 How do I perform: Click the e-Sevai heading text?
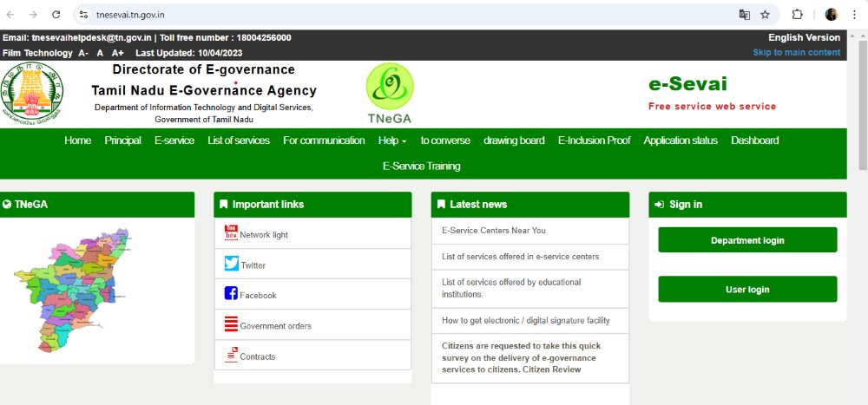coord(687,84)
